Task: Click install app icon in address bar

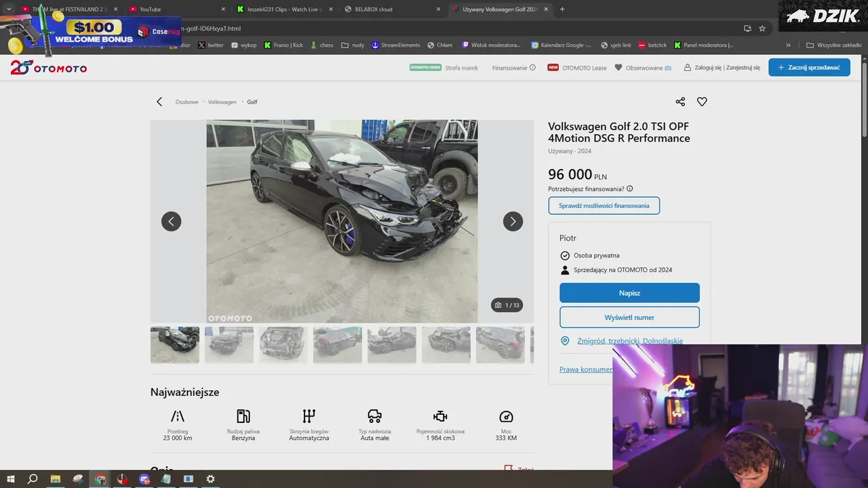Action: point(747,28)
